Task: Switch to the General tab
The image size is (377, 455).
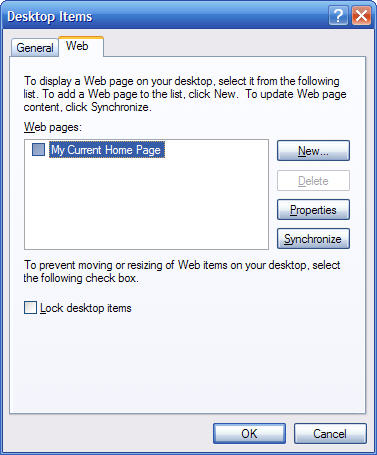Action: coord(35,48)
